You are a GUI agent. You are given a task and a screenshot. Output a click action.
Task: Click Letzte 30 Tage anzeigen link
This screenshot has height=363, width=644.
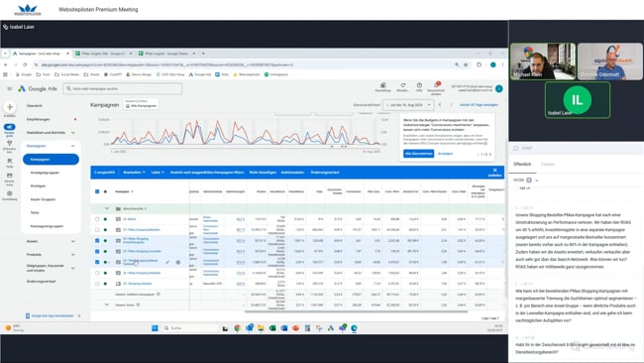(479, 105)
